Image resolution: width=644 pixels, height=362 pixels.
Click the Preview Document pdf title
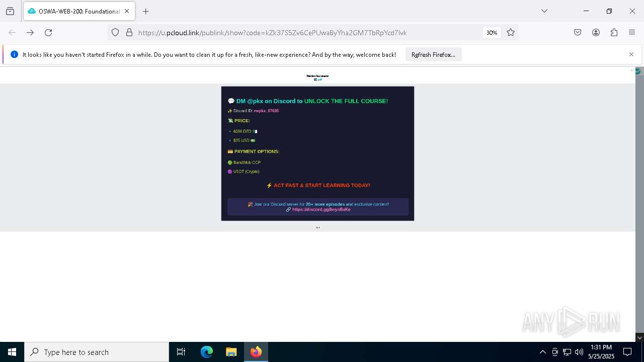(x=317, y=77)
